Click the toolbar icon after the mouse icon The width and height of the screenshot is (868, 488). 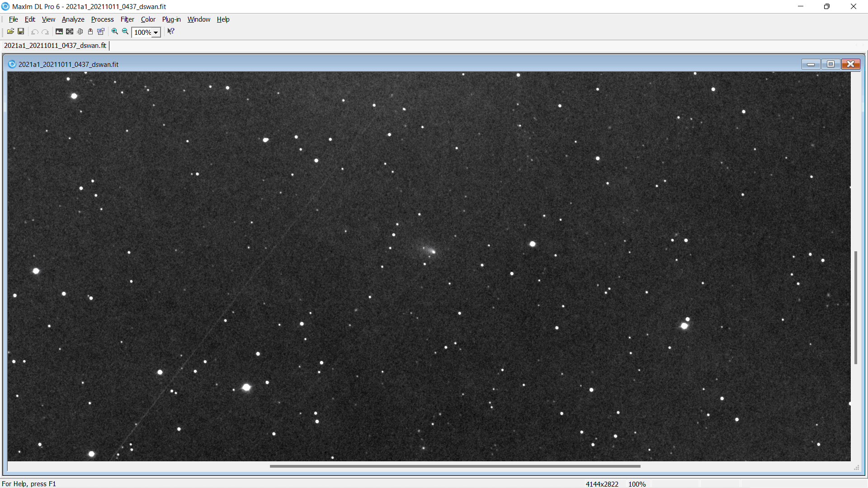point(101,32)
